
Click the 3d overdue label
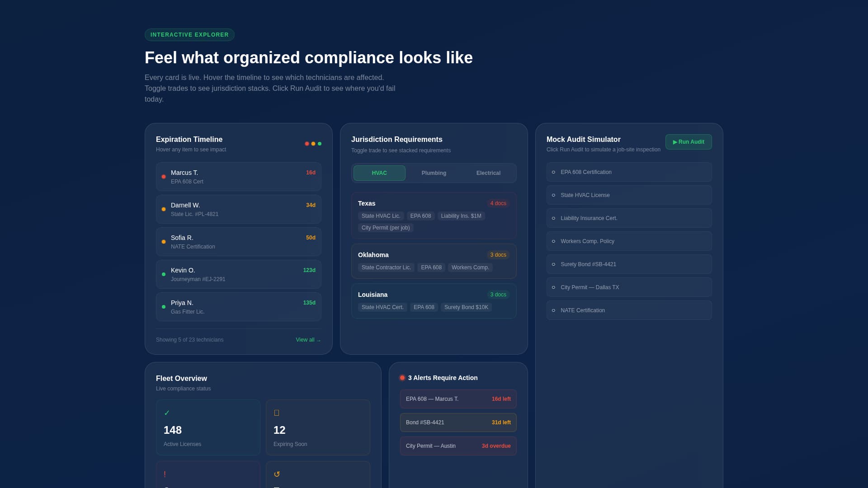pyautogui.click(x=496, y=446)
